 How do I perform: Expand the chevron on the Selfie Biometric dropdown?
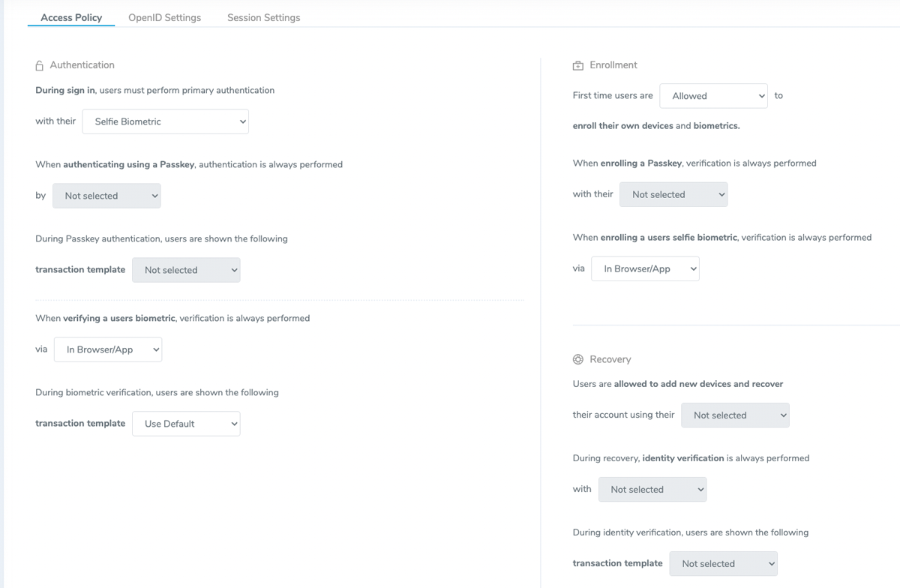(239, 121)
